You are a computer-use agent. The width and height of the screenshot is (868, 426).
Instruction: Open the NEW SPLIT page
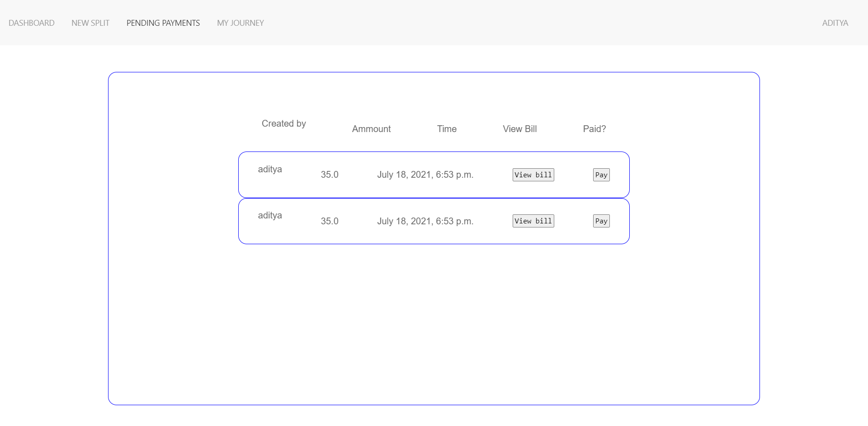tap(90, 23)
